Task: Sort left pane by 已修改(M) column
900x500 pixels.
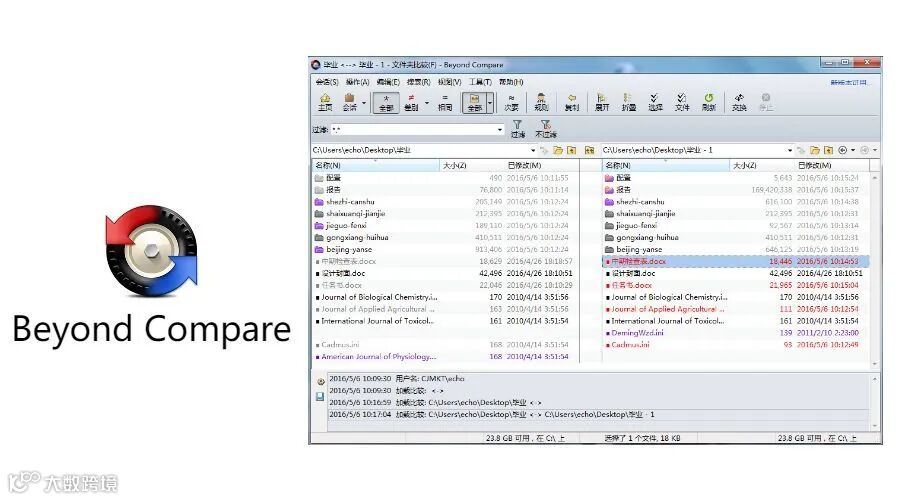Action: [x=541, y=165]
